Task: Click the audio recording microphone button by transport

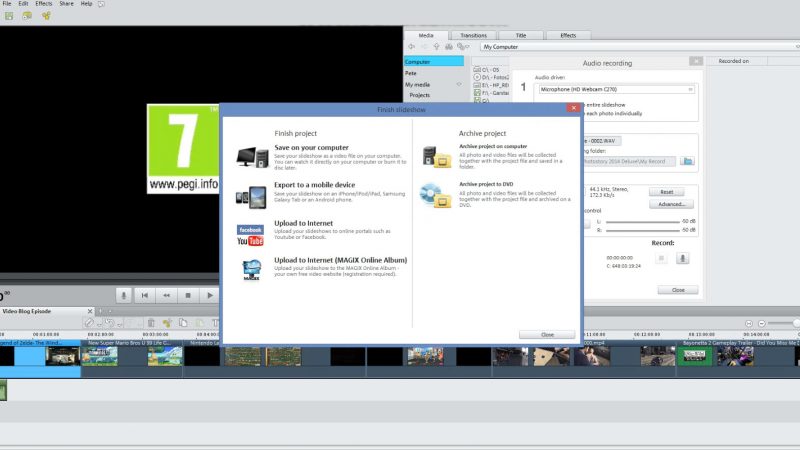Action: coord(123,295)
